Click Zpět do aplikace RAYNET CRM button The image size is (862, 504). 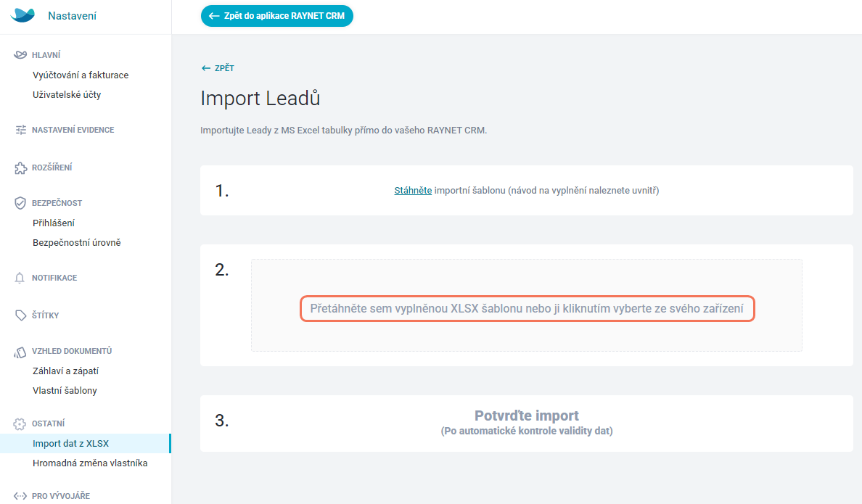277,16
